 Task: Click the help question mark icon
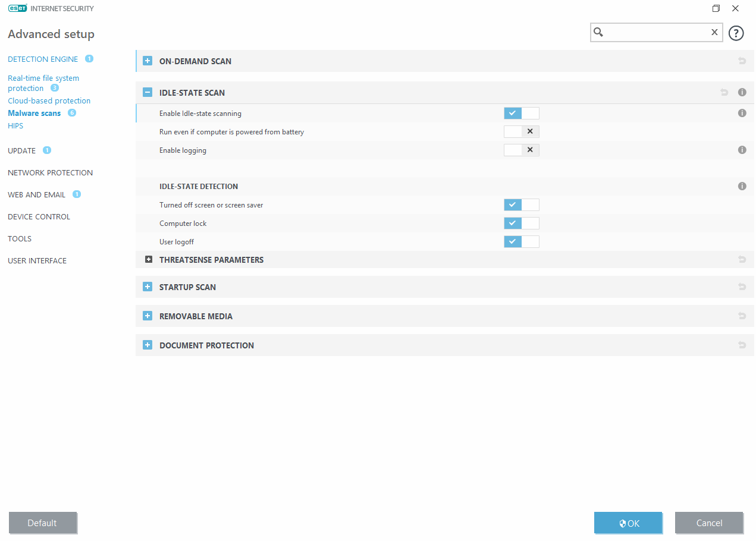(736, 33)
